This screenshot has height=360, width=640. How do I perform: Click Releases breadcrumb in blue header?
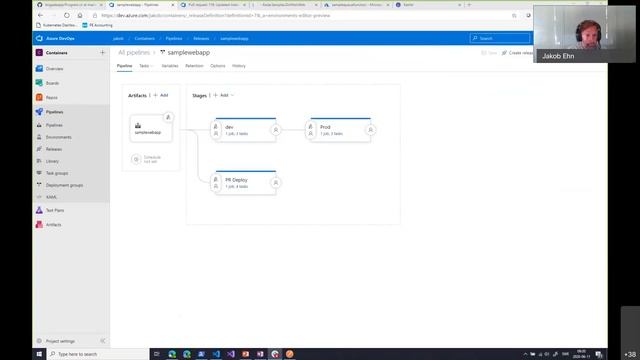[x=201, y=38]
